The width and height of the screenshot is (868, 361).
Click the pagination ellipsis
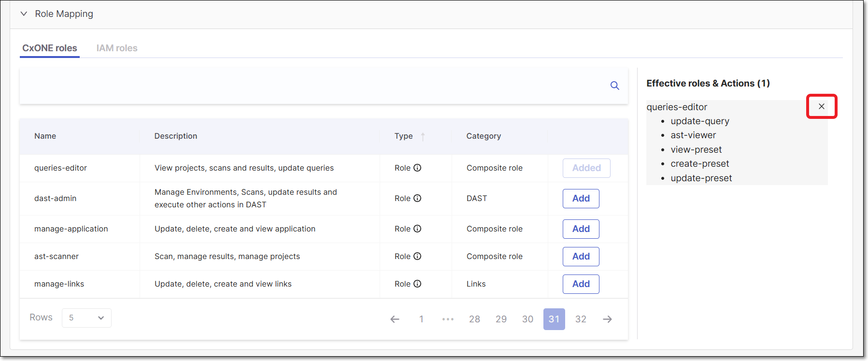click(448, 319)
